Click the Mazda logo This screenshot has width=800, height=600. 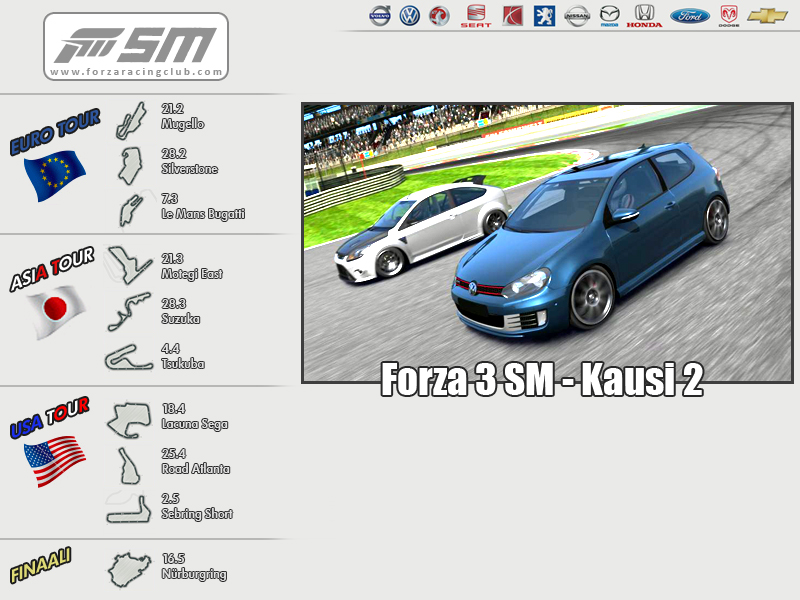click(x=610, y=14)
